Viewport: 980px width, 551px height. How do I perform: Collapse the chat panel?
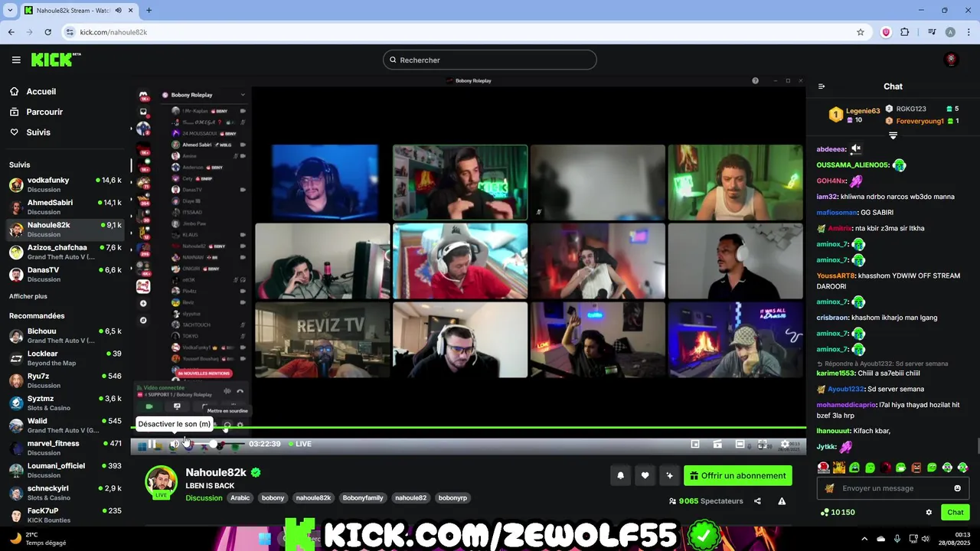pyautogui.click(x=822, y=86)
